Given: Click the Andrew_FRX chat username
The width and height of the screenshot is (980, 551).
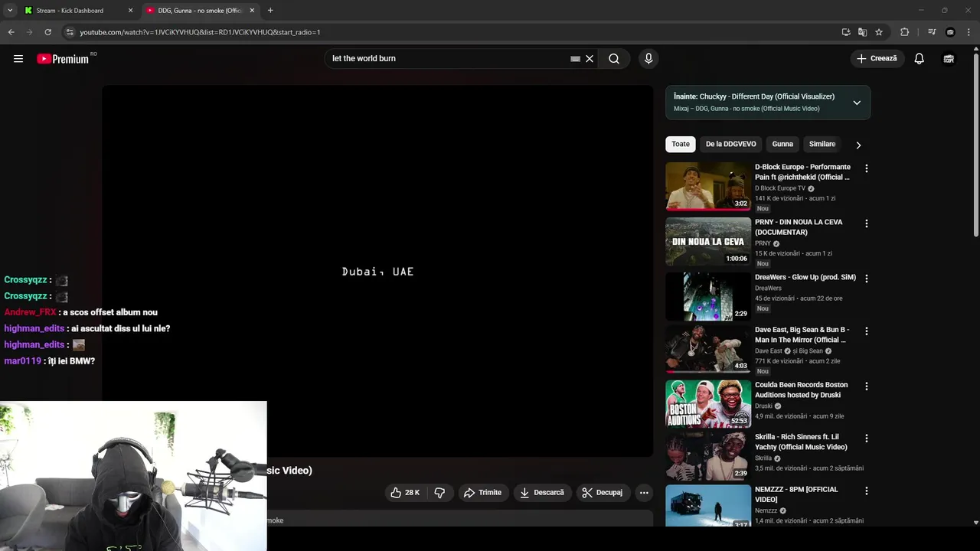Looking at the screenshot, I should coord(30,312).
